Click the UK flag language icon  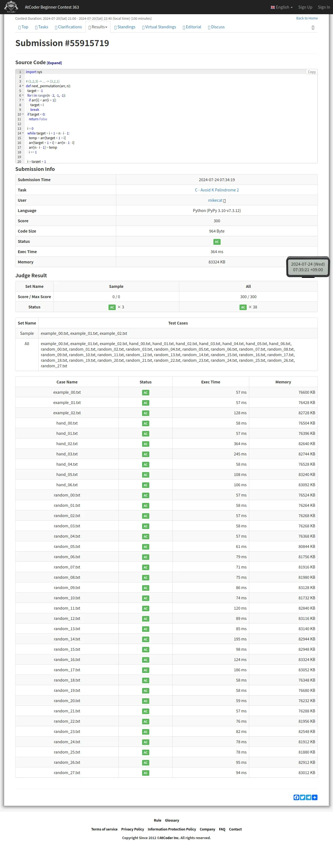(273, 7)
